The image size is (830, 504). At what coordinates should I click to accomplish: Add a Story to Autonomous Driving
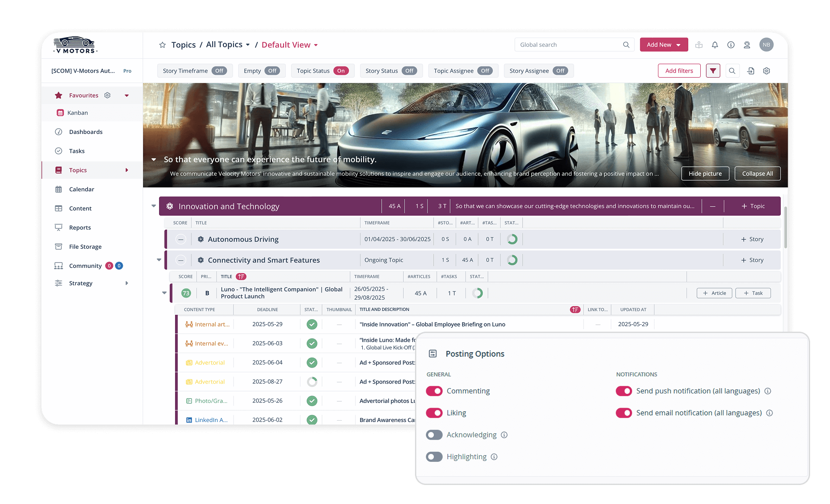pyautogui.click(x=751, y=239)
